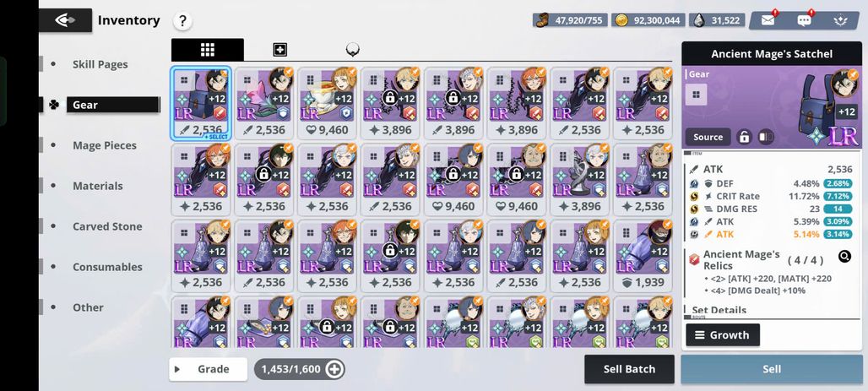Expand the Grade sort dropdown
Screen dimensions: 868x391
(x=209, y=369)
